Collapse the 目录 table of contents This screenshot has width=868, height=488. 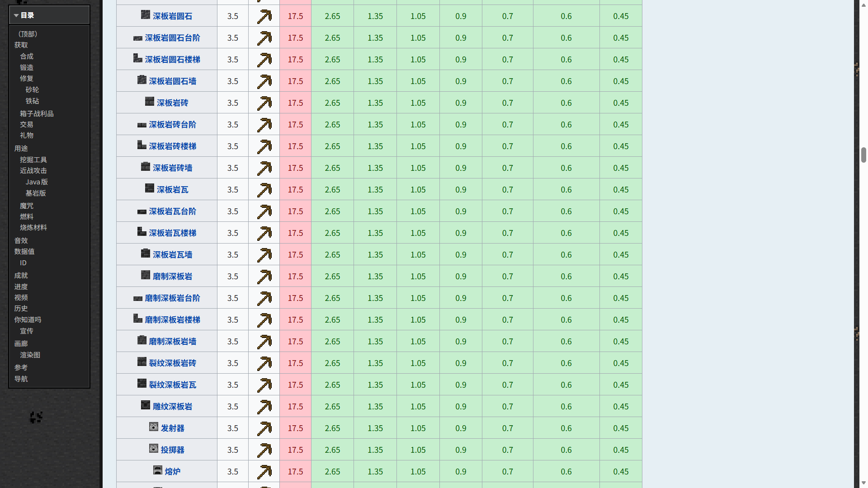tap(16, 15)
